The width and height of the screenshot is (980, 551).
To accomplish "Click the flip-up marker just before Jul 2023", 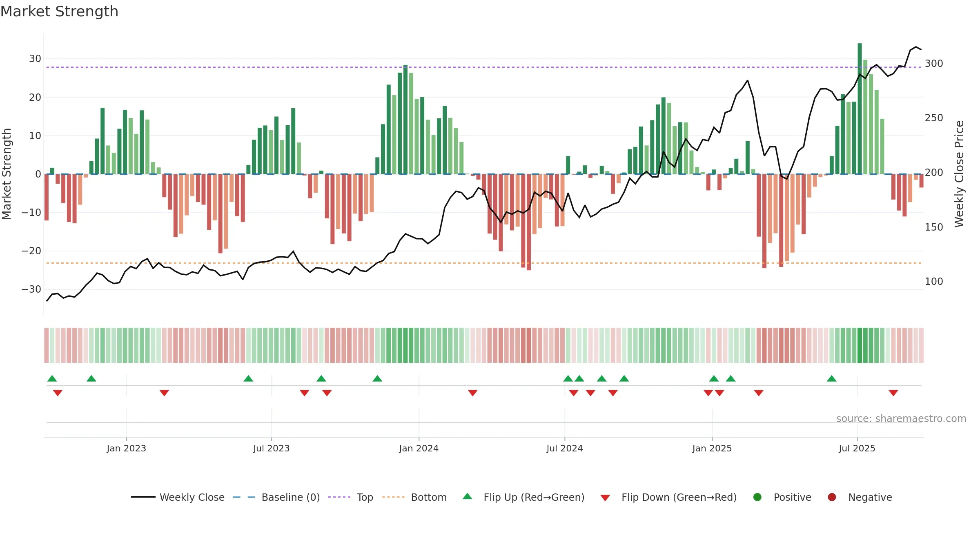I will point(248,378).
